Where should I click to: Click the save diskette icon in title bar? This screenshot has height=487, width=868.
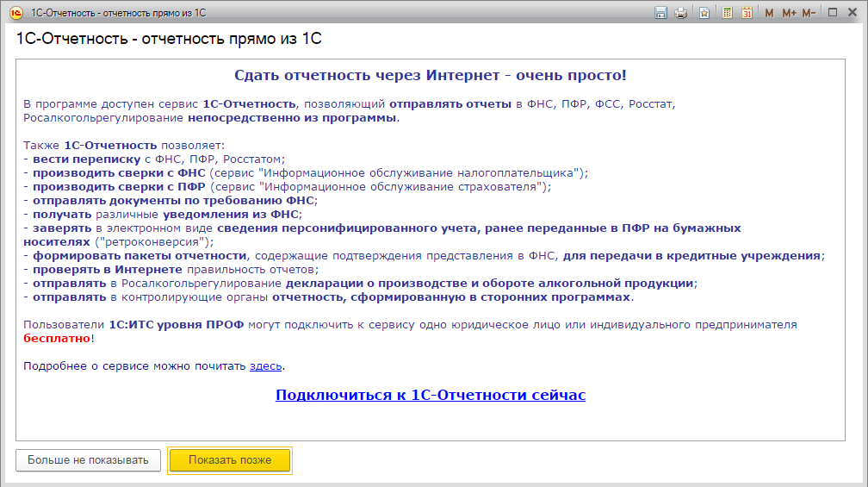click(660, 13)
